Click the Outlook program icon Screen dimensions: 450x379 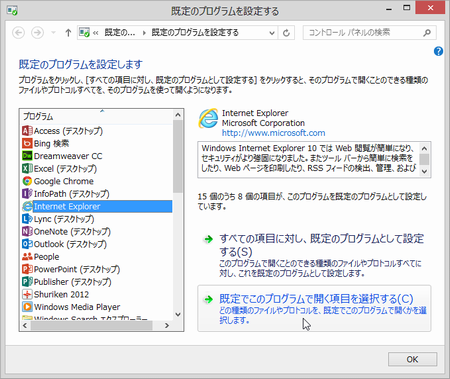point(27,244)
